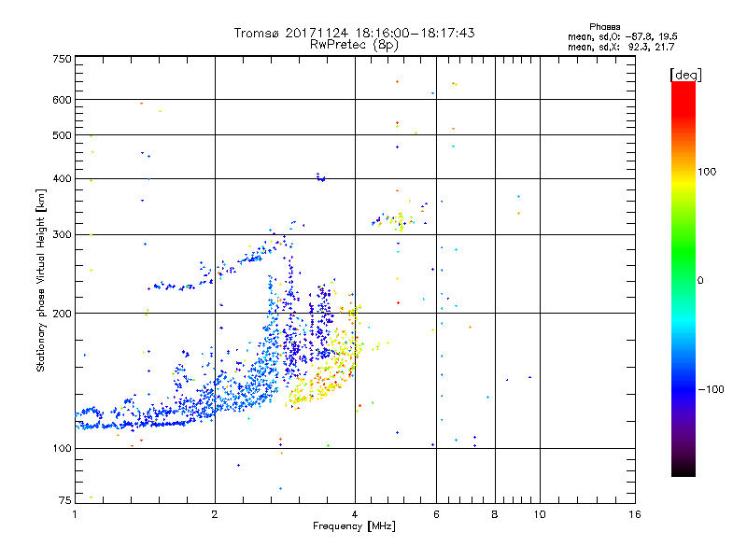This screenshot has height=560, width=747.
Task: Click the x-axis tick label '6'
Action: point(436,514)
